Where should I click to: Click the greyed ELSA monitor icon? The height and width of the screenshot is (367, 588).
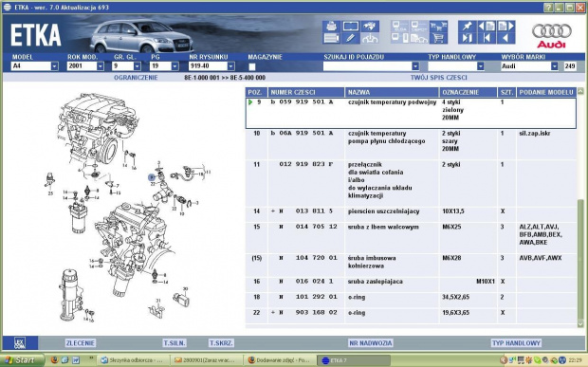tap(400, 27)
